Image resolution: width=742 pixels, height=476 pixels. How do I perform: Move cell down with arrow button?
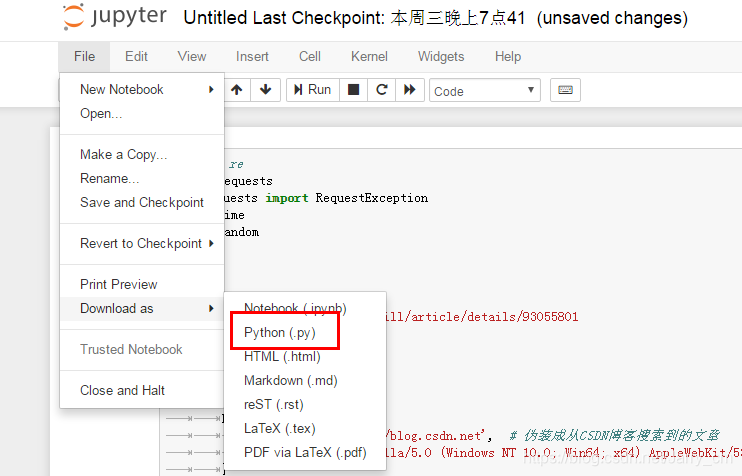click(265, 89)
